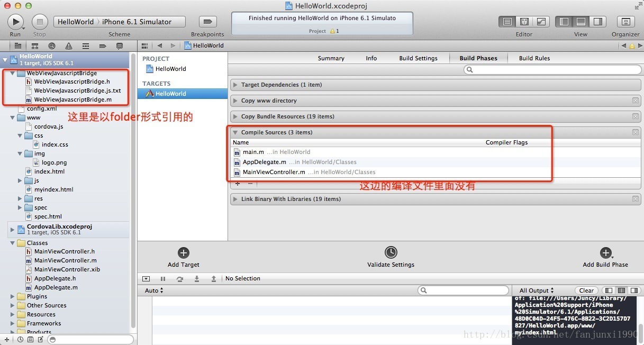This screenshot has width=644, height=345.
Task: Click Step over in debug bar
Action: click(180, 278)
